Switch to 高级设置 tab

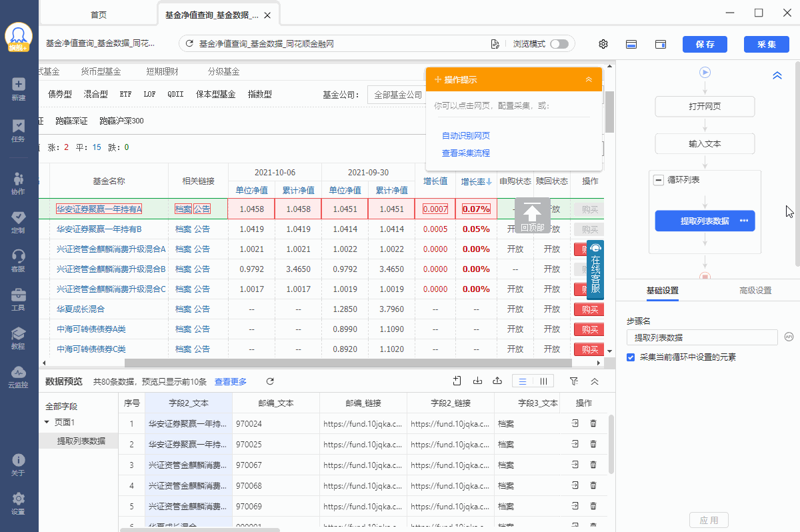click(755, 291)
